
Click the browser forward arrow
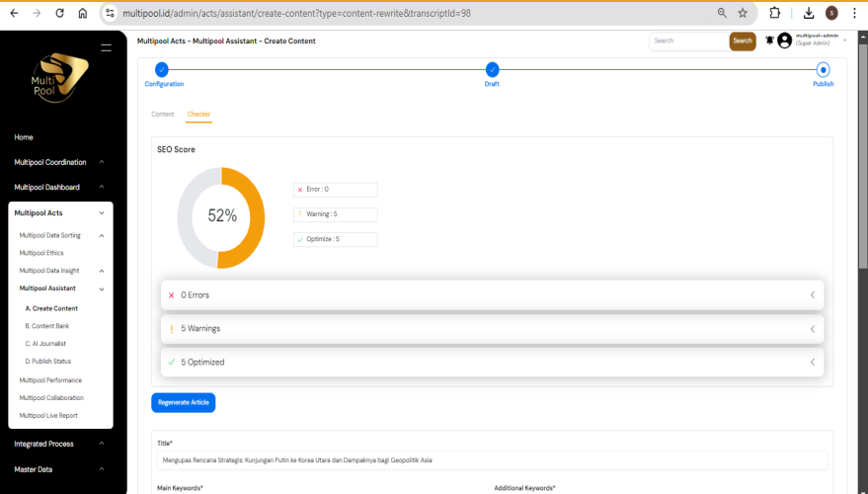click(x=37, y=13)
